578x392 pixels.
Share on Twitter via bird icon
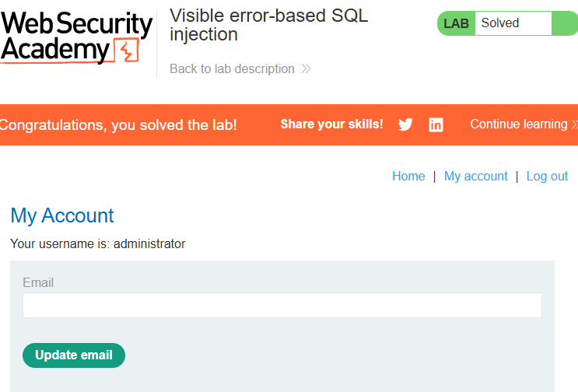tap(405, 124)
